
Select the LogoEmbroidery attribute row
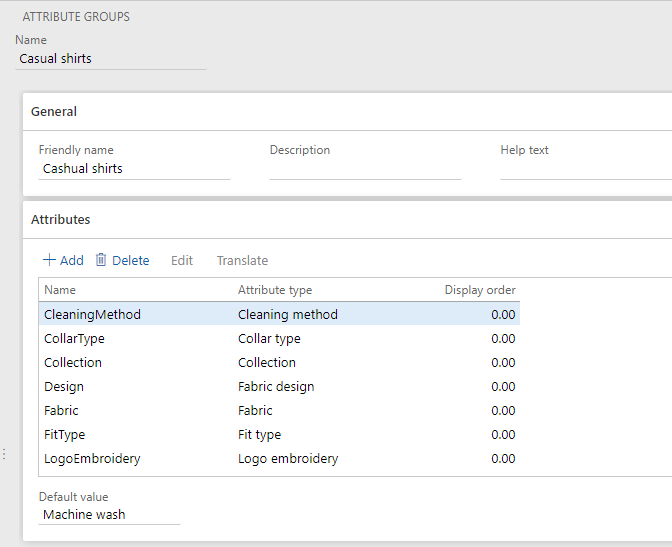click(x=92, y=458)
